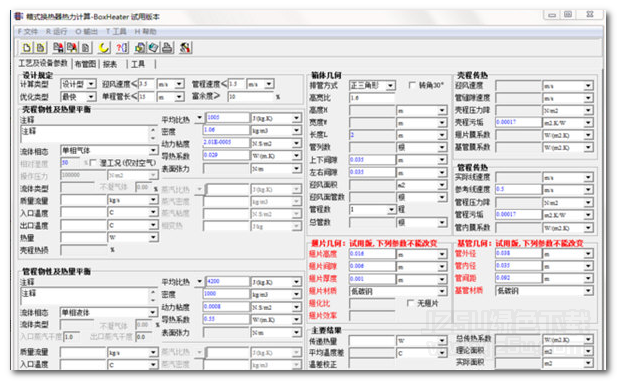Click the 传递热量 input field in 主要结果
This screenshot has height=381, width=617.
(372, 340)
